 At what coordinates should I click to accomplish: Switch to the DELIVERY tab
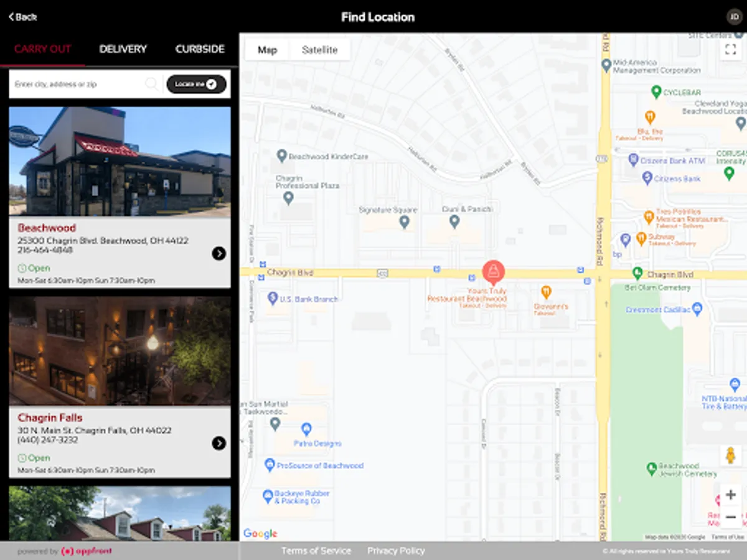coord(123,49)
